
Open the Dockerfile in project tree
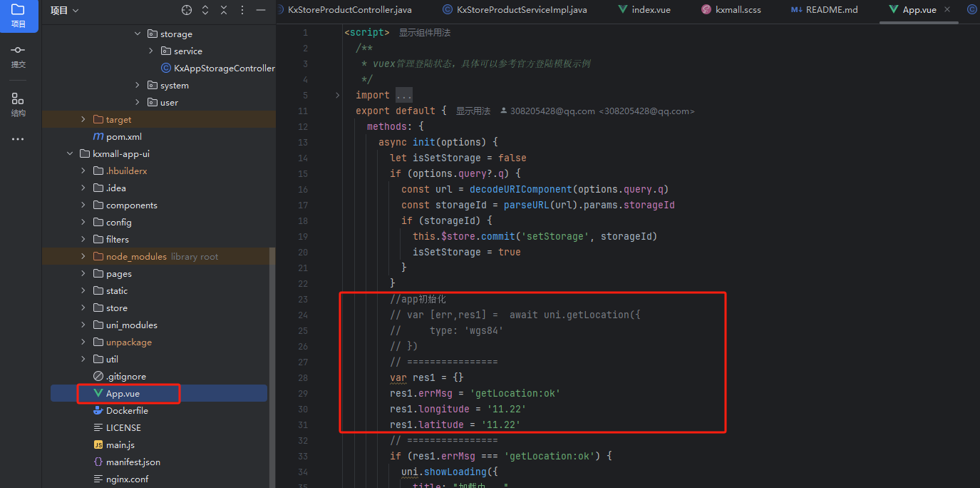pyautogui.click(x=127, y=411)
